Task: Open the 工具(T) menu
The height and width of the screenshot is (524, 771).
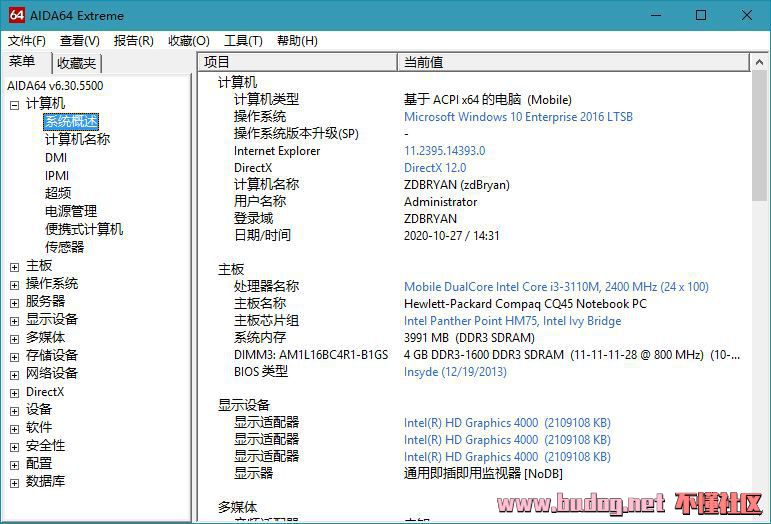Action: pos(243,41)
